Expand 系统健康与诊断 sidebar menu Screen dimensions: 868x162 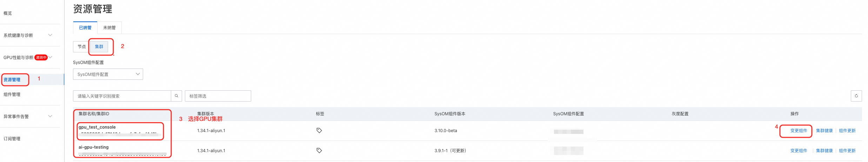tap(28, 35)
